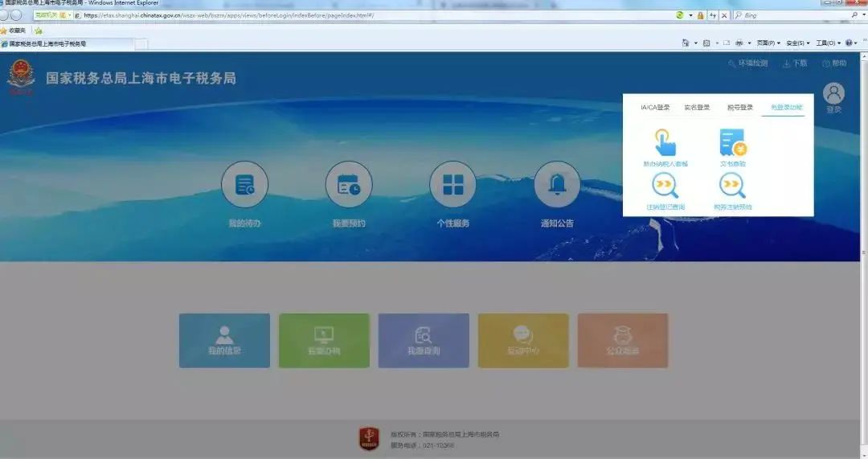This screenshot has width=868, height=459.
Task: Click the browser forward arrow button
Action: tap(17, 15)
